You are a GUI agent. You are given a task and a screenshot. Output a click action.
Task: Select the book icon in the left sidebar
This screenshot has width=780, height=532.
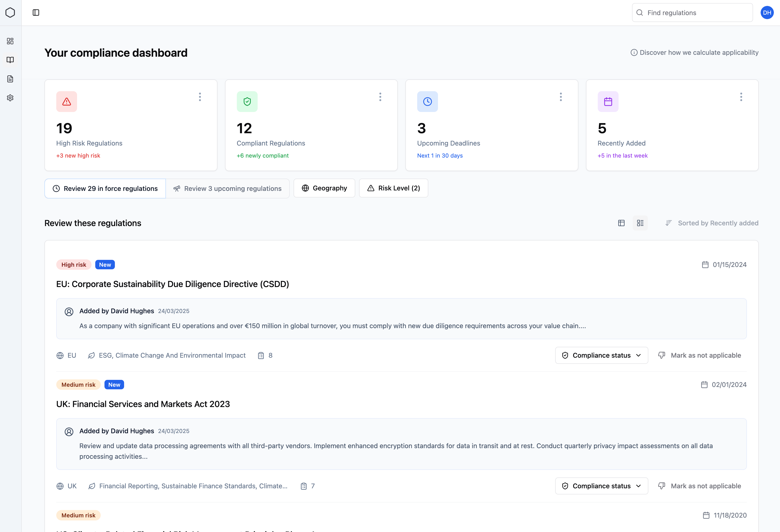[x=10, y=60]
